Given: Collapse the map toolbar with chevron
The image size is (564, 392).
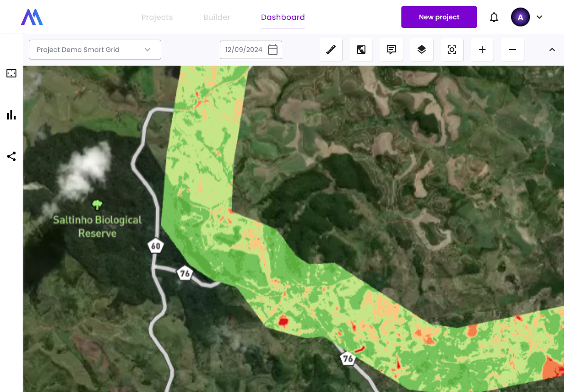Looking at the screenshot, I should tap(552, 50).
